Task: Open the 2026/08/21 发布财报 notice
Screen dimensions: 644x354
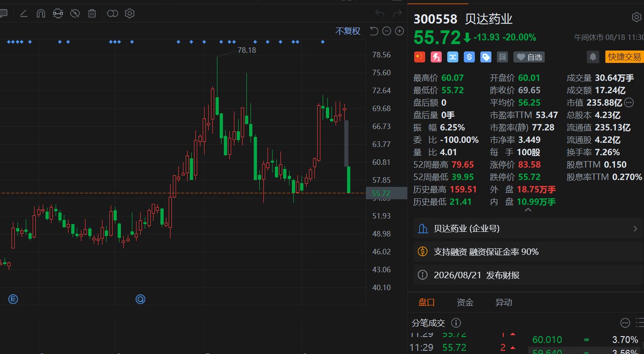Action: tap(528, 275)
